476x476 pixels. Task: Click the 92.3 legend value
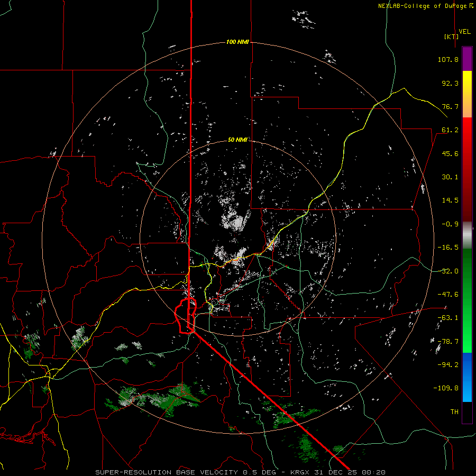[x=450, y=83]
